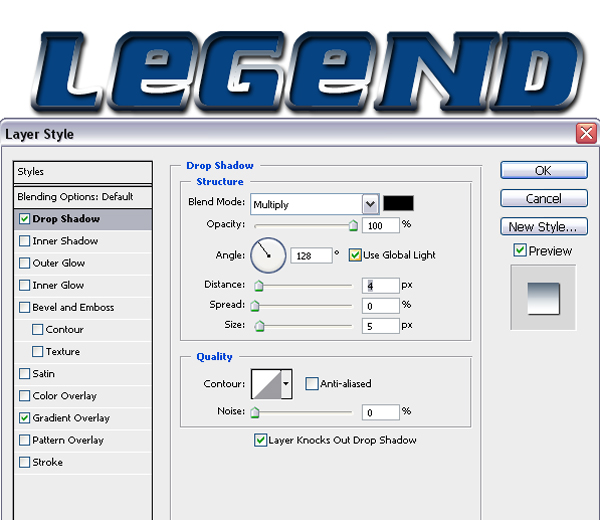This screenshot has width=600, height=520.
Task: Enable the Outer Glow checkbox
Action: (x=24, y=263)
